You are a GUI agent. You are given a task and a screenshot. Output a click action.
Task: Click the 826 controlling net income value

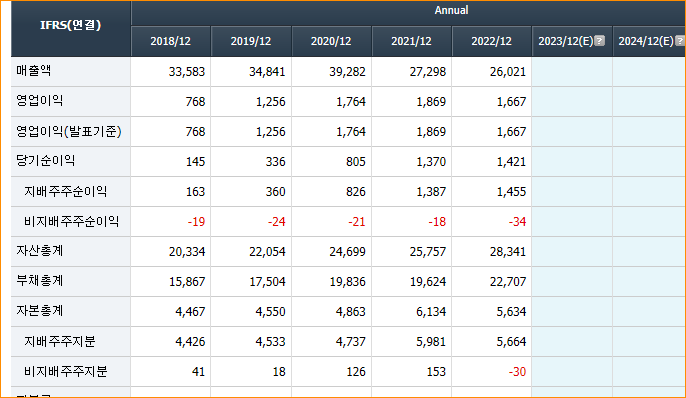pos(356,192)
